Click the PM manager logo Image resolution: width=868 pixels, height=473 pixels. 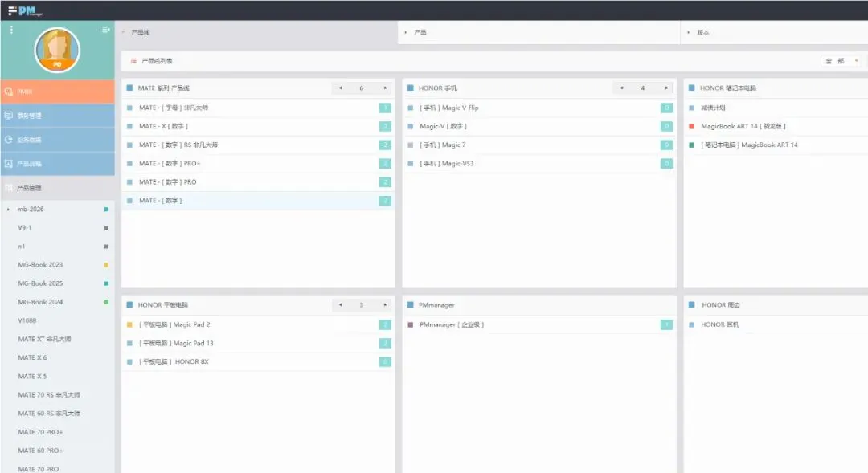click(x=26, y=10)
